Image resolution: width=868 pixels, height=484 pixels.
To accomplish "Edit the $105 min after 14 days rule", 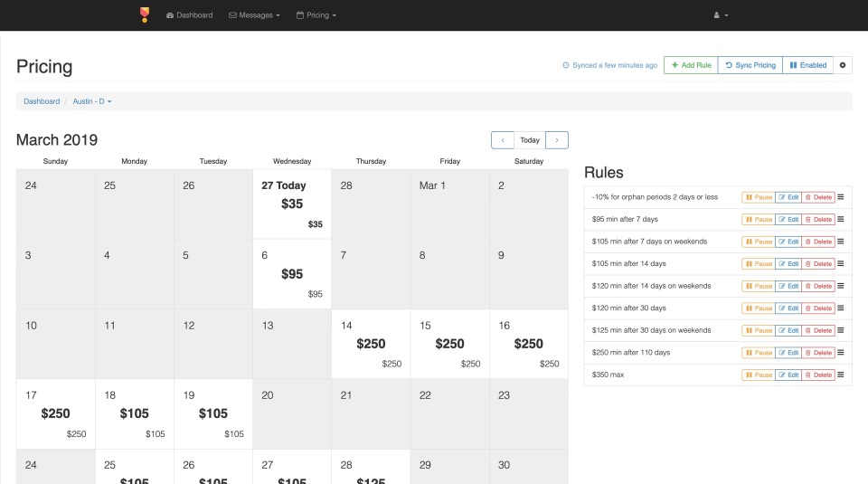I will tap(788, 263).
